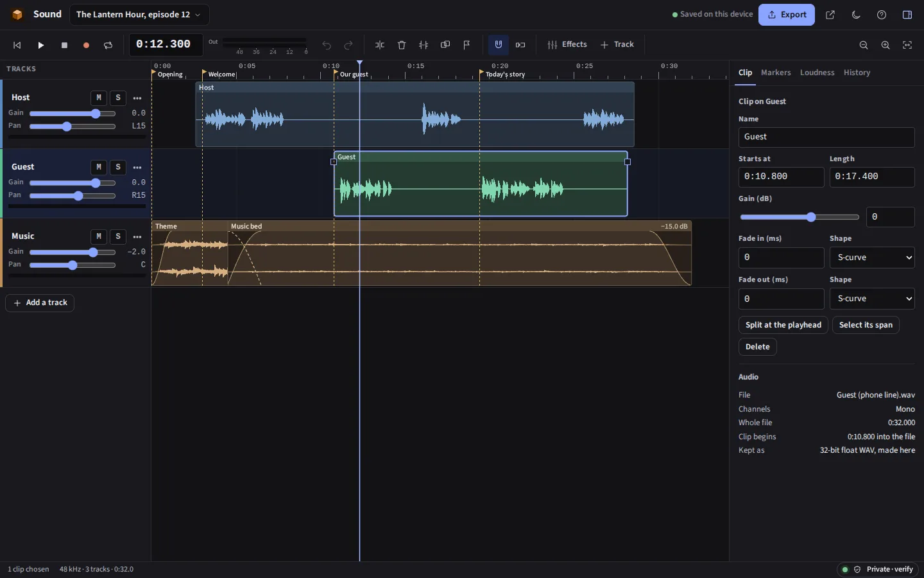Click the Music track Gain slider
This screenshot has height=578, width=924.
coord(73,252)
